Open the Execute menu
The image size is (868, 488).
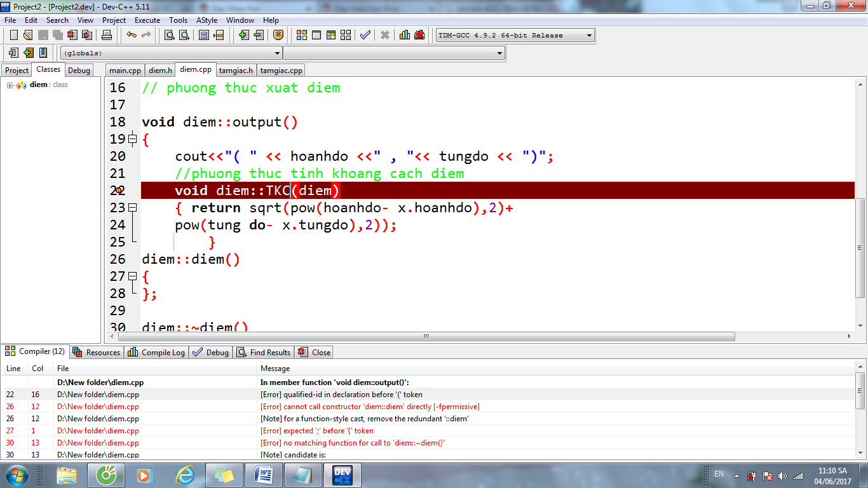pyautogui.click(x=147, y=20)
